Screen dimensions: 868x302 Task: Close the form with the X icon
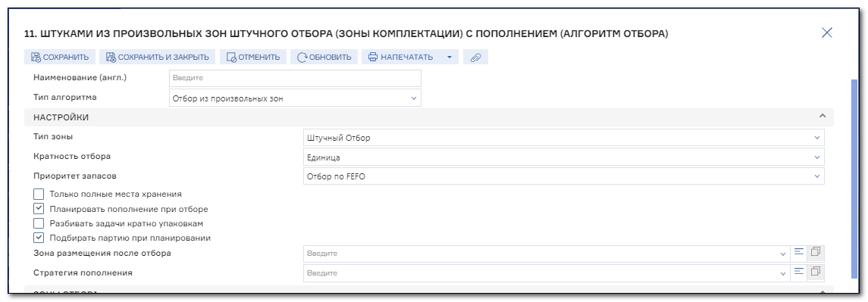[827, 33]
